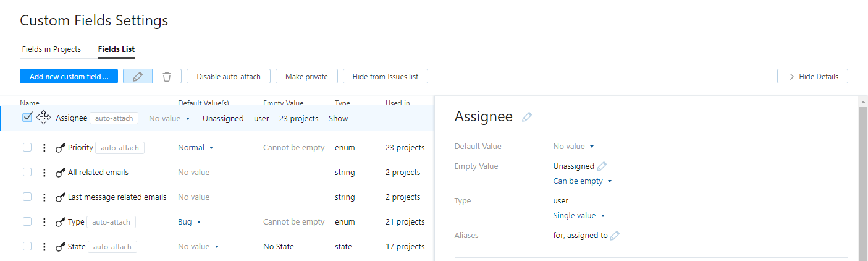
Task: Edit aliases with the pencil icon
Action: [615, 236]
